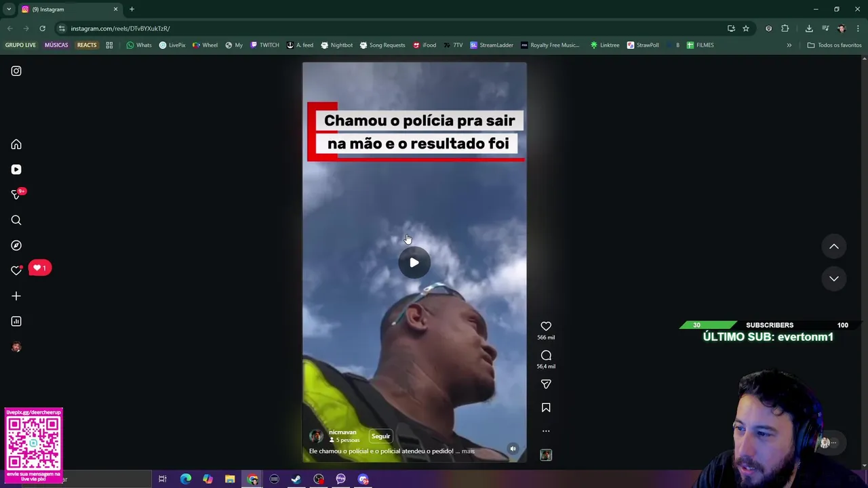This screenshot has height=488, width=868.
Task: Expand hidden bookmarks with chevron
Action: (x=789, y=45)
